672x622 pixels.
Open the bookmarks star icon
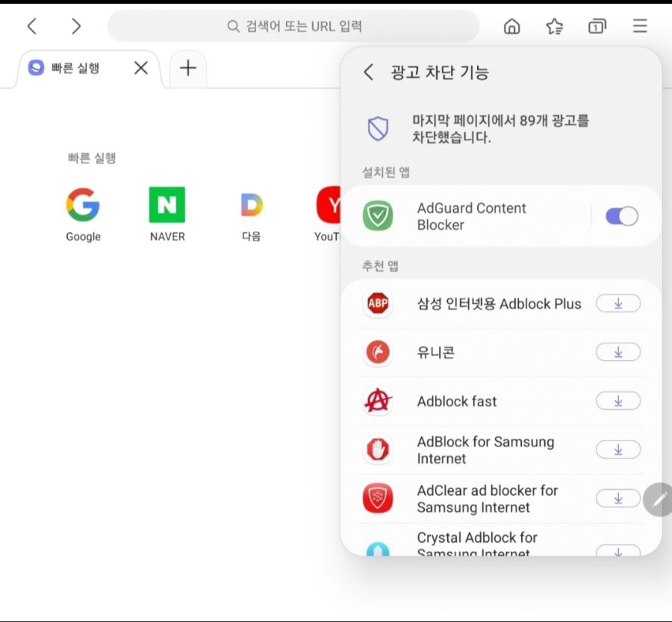[554, 26]
